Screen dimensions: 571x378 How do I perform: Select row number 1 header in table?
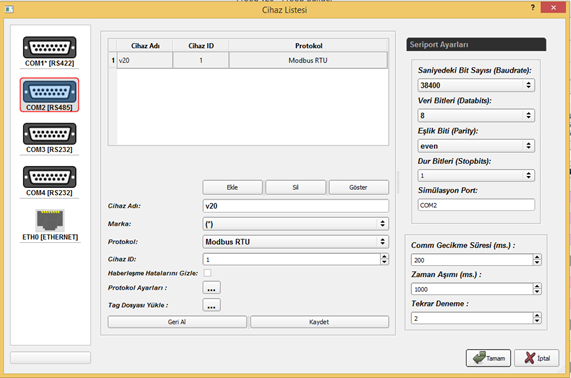pos(113,60)
